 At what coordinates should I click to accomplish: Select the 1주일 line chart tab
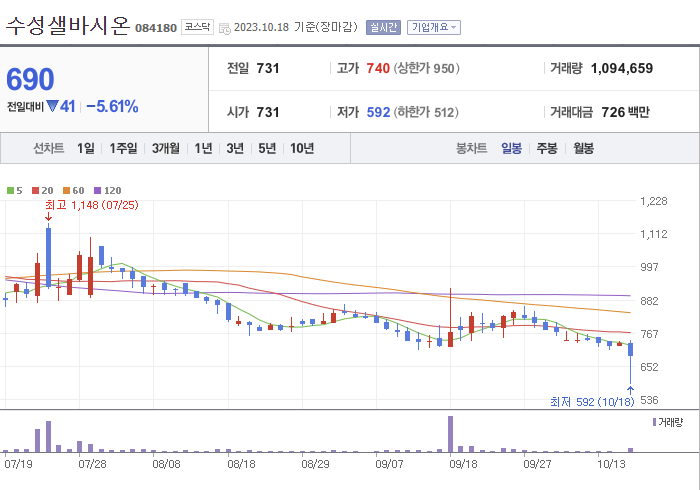123,148
